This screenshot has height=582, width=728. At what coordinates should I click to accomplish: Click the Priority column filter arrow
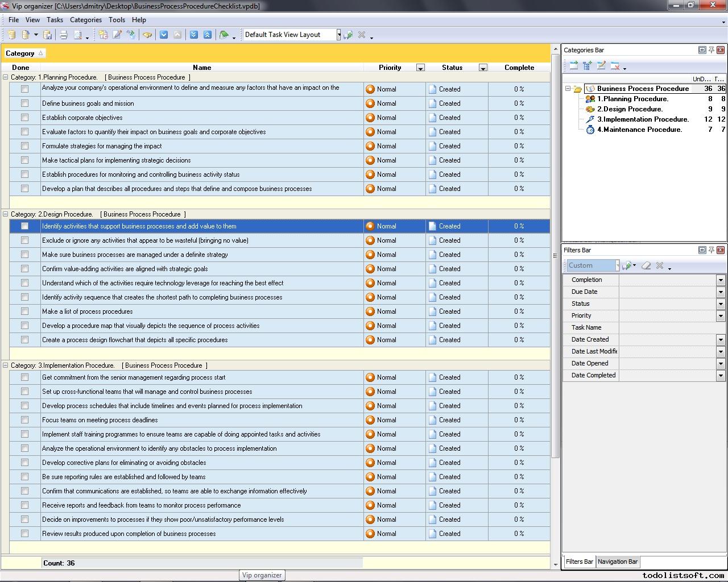click(420, 68)
